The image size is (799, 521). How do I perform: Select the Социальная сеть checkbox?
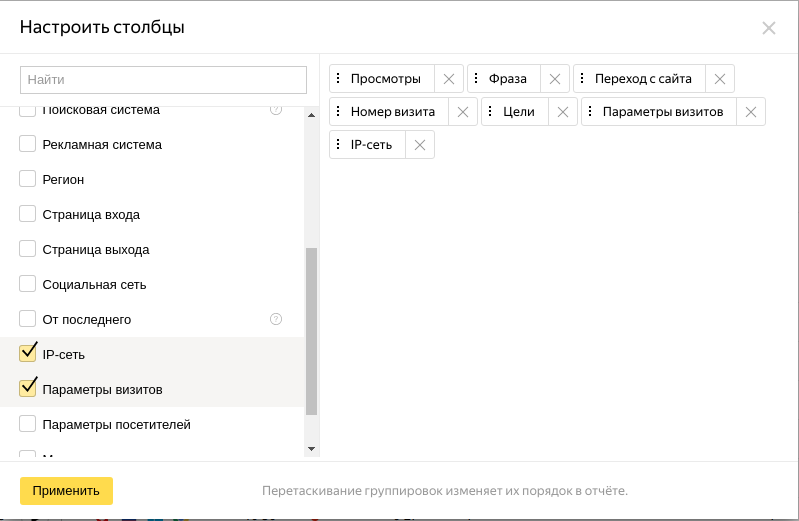coord(28,284)
